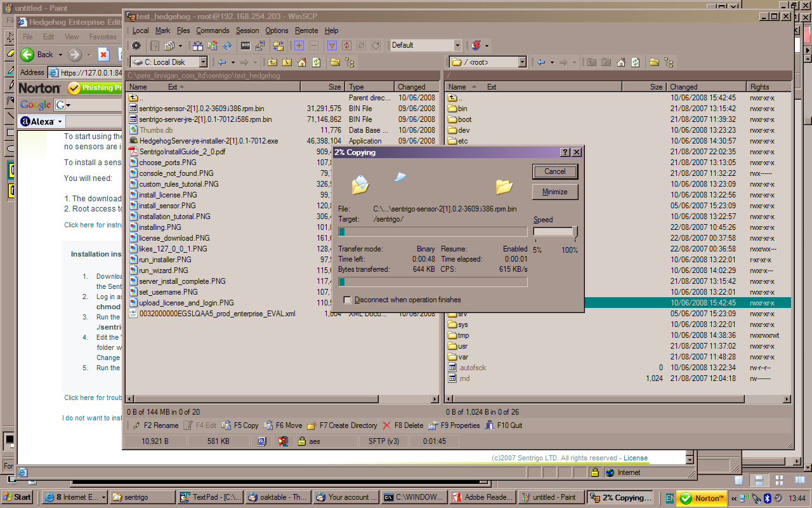This screenshot has height=508, width=812.
Task: Open the Mark menu
Action: point(163,30)
